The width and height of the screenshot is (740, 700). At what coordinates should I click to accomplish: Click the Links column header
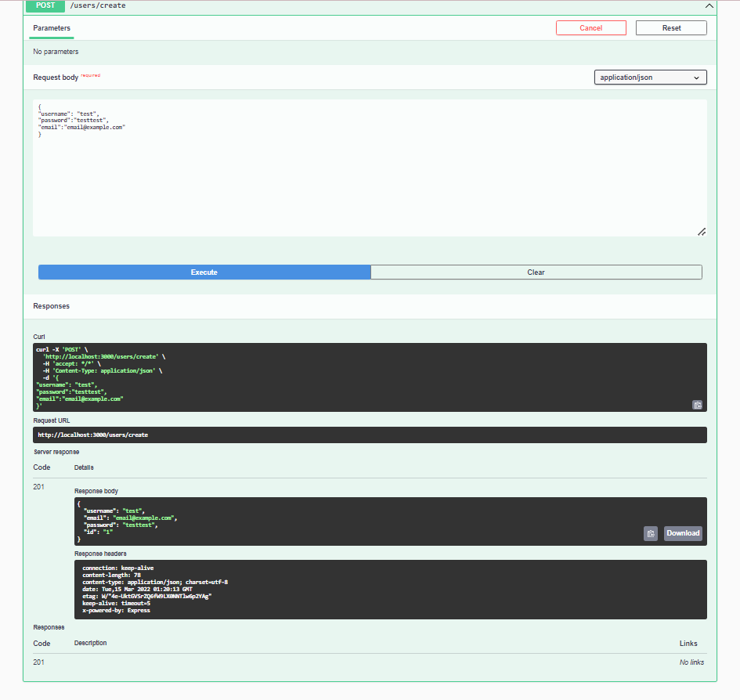(x=688, y=644)
